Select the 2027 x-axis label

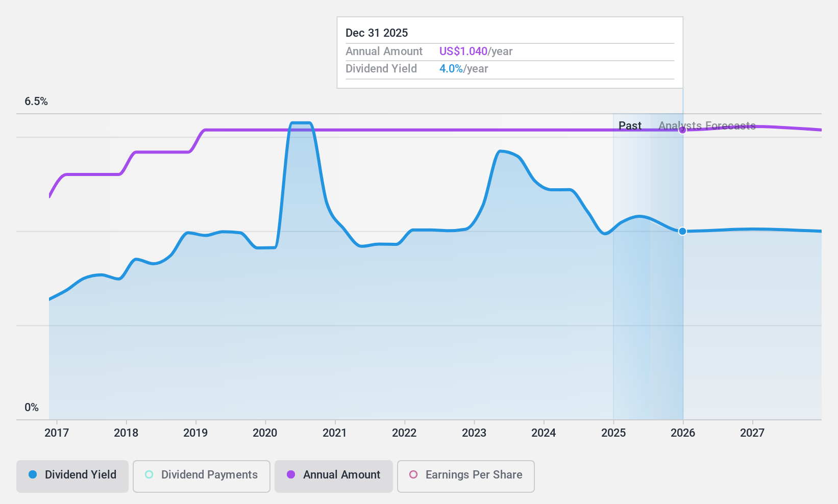pyautogui.click(x=752, y=433)
